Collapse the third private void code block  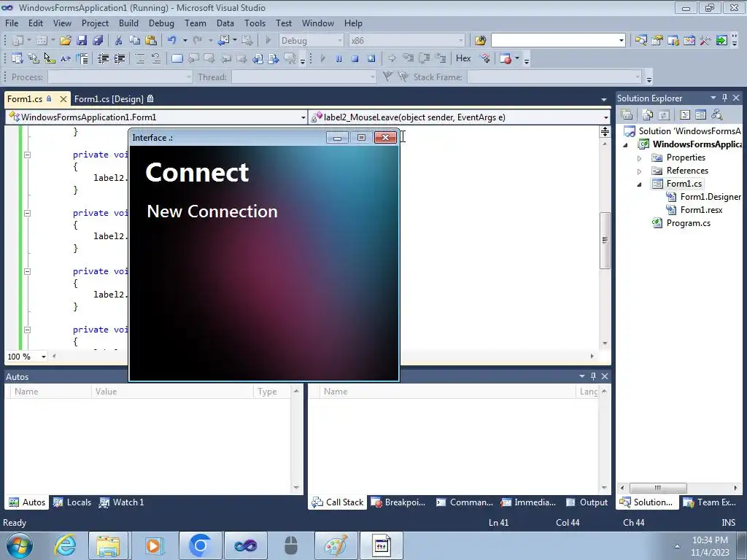point(27,271)
